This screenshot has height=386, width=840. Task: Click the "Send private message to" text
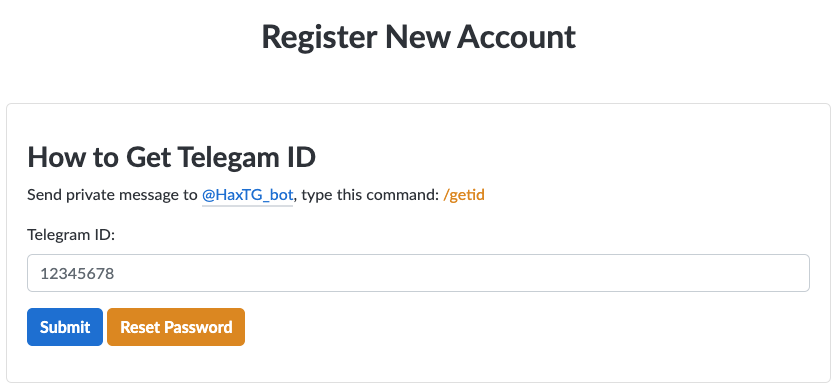(x=112, y=195)
